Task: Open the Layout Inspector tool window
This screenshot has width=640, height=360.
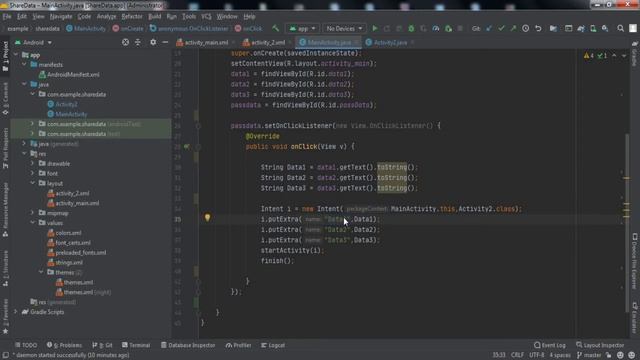Action: [x=600, y=345]
